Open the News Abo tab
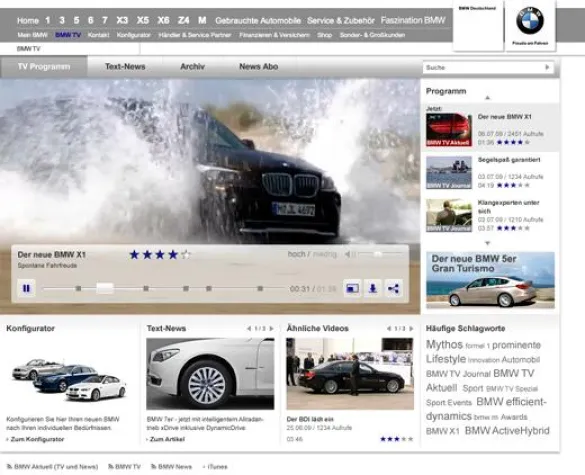The width and height of the screenshot is (585, 475). [259, 66]
